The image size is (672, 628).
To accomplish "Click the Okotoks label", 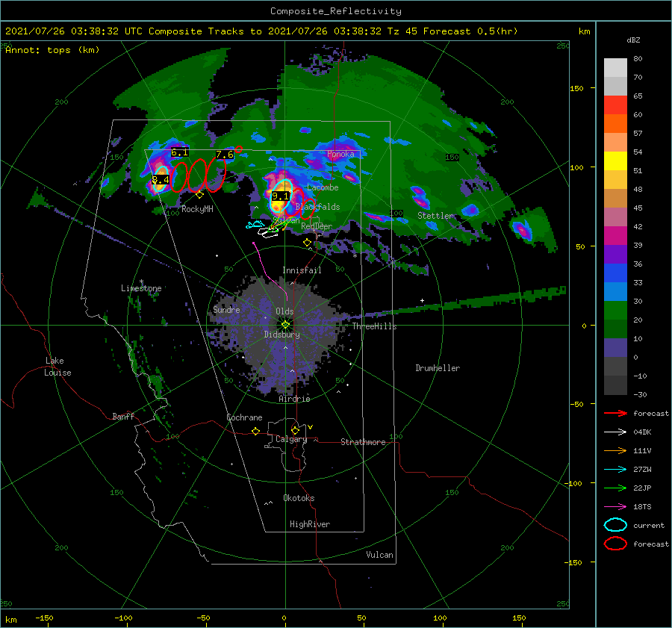I will click(299, 498).
